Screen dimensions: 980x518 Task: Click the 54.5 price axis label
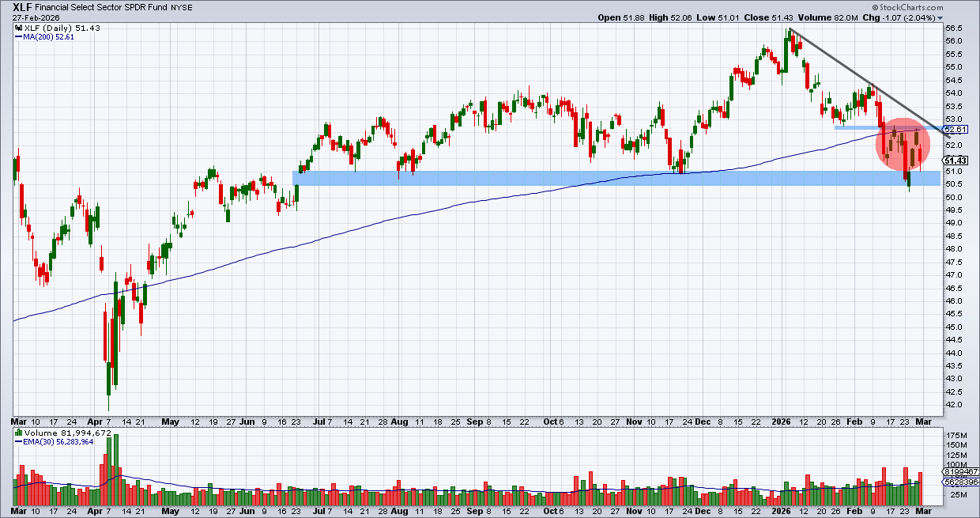click(953, 80)
